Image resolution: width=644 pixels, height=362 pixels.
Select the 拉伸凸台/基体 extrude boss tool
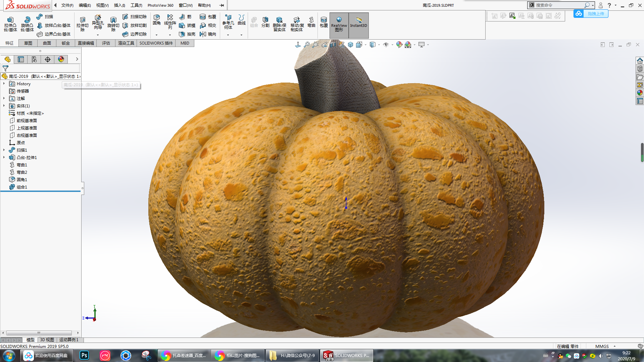coord(10,24)
